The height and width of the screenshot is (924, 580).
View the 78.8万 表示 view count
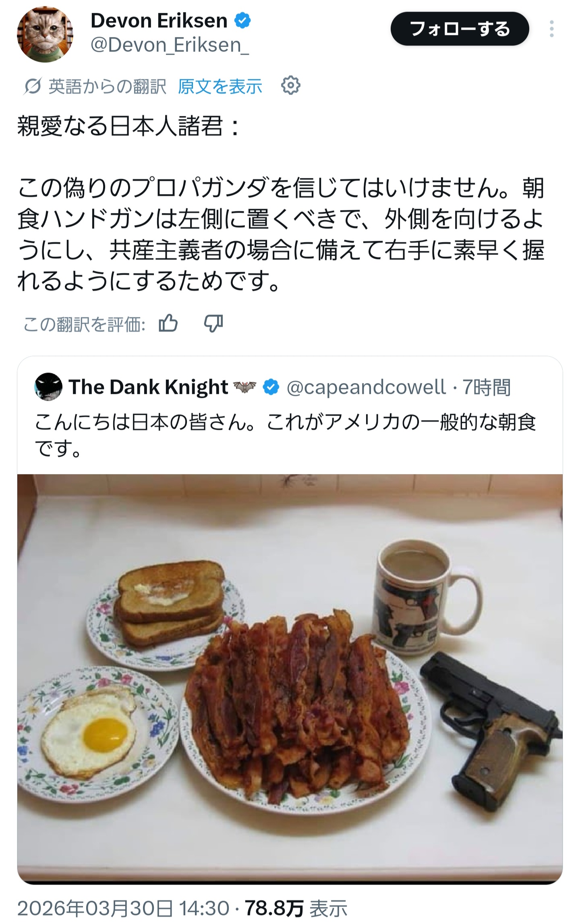tap(296, 909)
